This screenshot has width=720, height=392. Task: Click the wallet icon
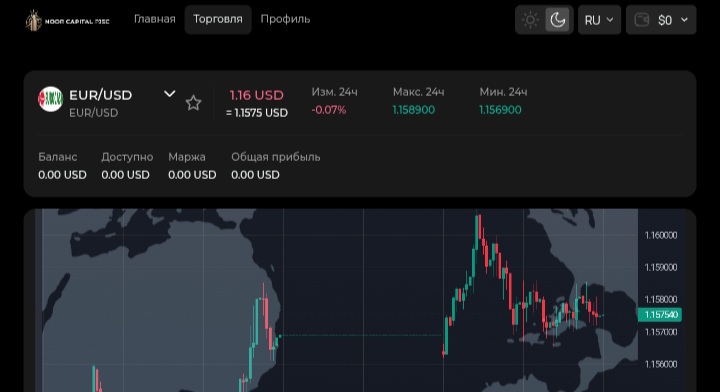pos(641,20)
